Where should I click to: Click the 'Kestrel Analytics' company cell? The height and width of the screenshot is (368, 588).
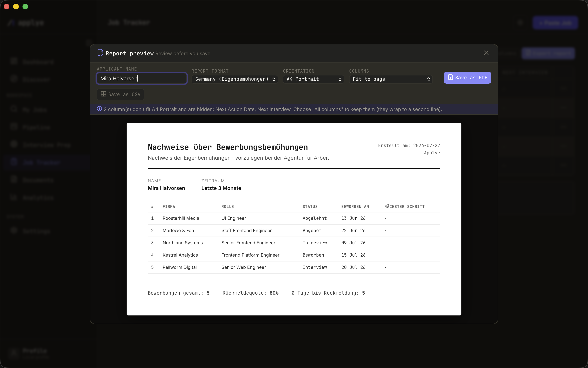(180, 255)
